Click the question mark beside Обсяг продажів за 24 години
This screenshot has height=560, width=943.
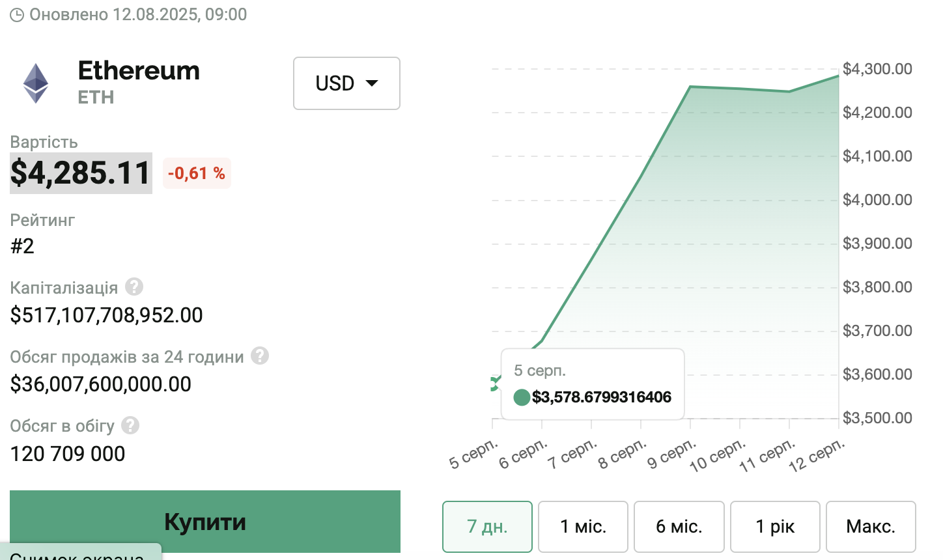[x=260, y=356]
